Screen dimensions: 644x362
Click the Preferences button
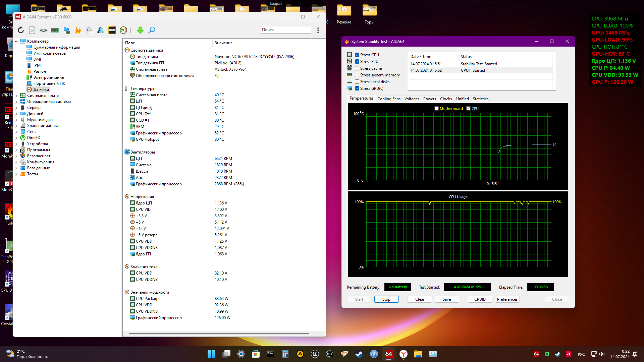(x=507, y=299)
